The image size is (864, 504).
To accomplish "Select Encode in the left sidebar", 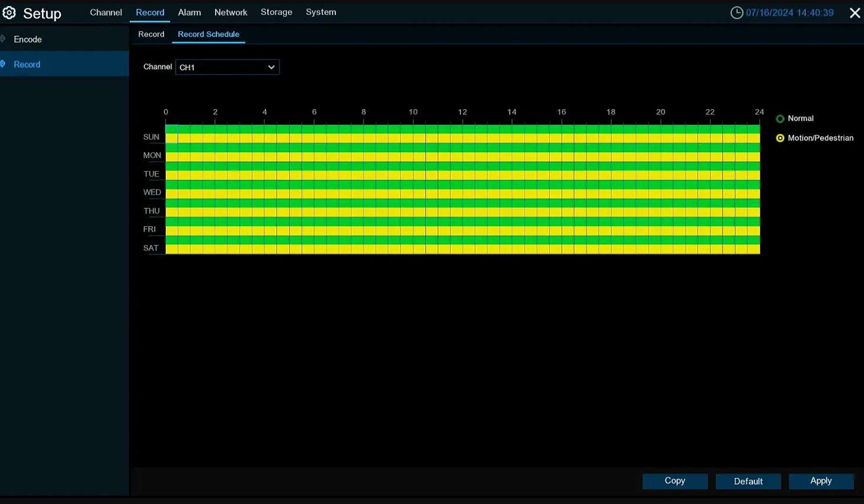I will pyautogui.click(x=28, y=39).
